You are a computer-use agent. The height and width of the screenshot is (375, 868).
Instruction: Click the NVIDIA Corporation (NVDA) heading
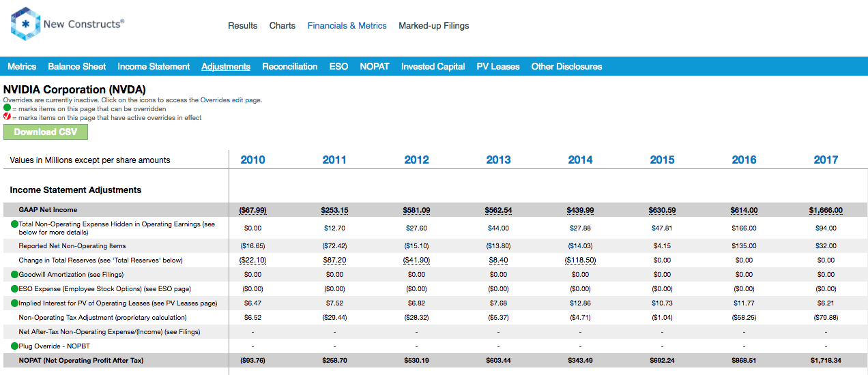[74, 89]
